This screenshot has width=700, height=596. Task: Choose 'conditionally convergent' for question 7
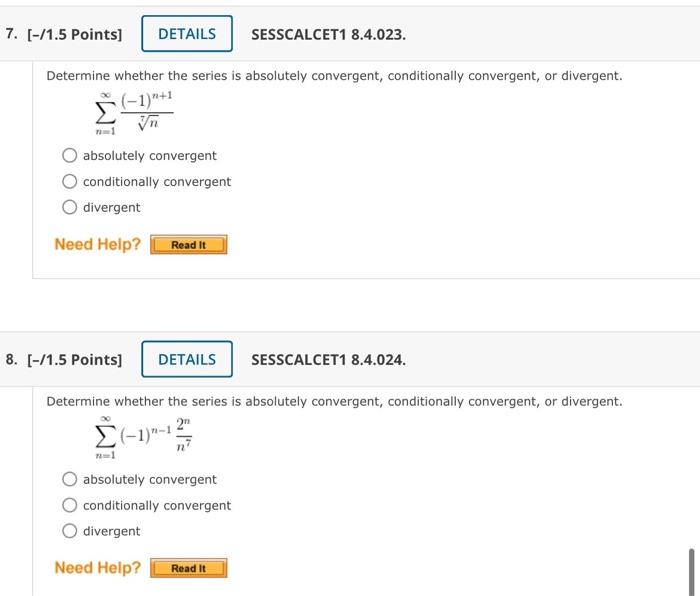point(70,182)
